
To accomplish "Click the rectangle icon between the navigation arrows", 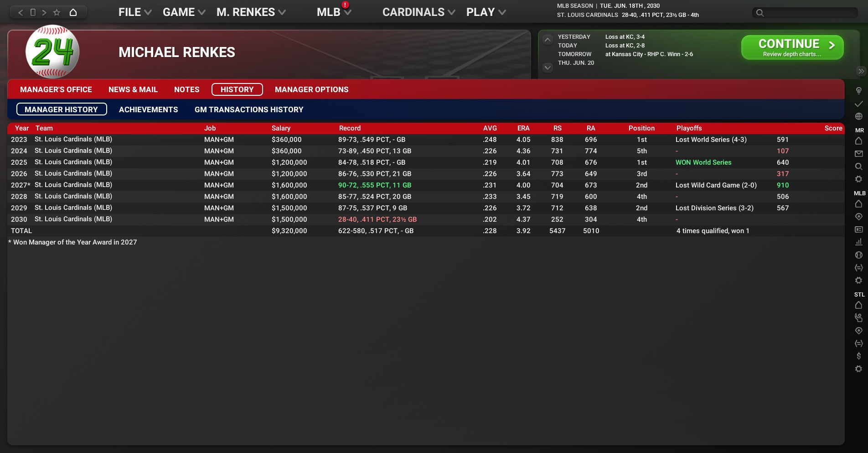I will tap(33, 12).
